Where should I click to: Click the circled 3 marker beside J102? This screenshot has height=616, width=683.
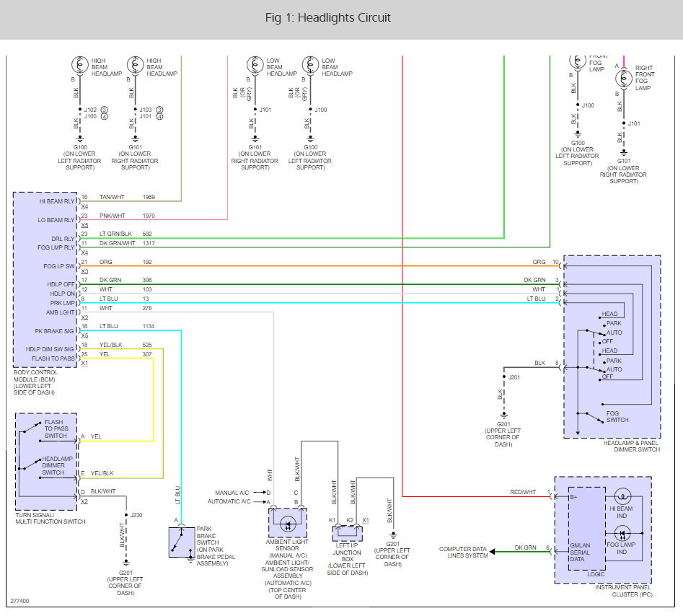pyautogui.click(x=104, y=110)
